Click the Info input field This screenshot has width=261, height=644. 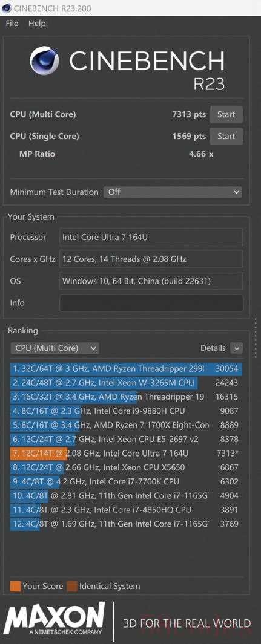151,303
